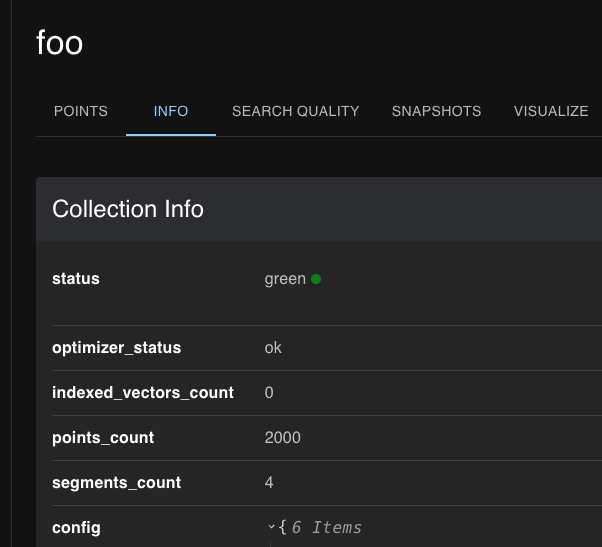The image size is (602, 547).
Task: Switch to the SEARCH QUALITY tab
Action: [295, 111]
